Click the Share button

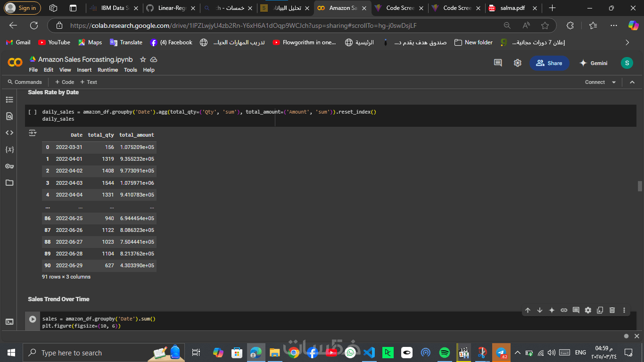tap(549, 63)
